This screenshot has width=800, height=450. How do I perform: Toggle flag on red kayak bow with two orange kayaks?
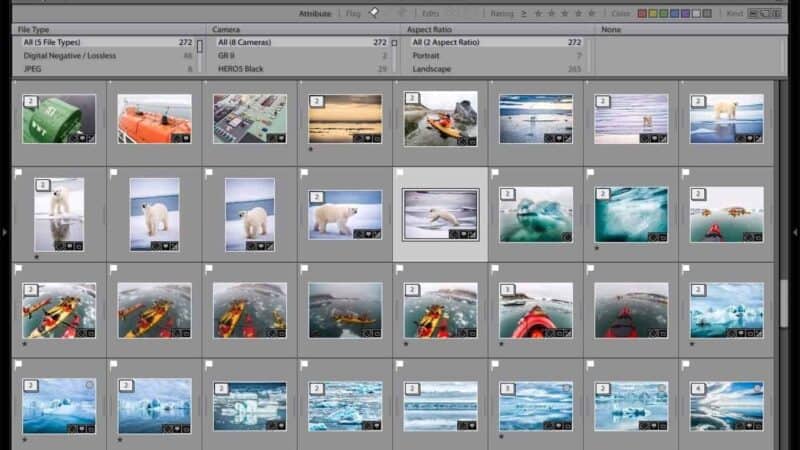tap(686, 173)
